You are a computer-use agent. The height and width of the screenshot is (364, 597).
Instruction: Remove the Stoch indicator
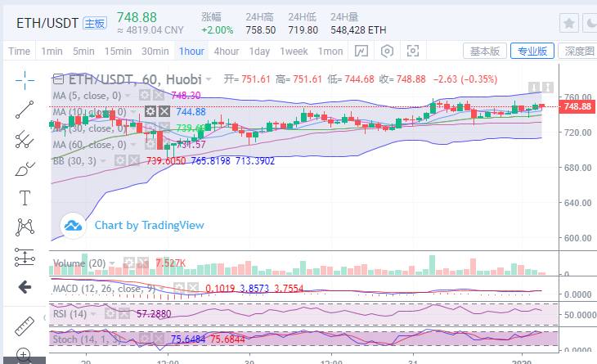coord(159,339)
